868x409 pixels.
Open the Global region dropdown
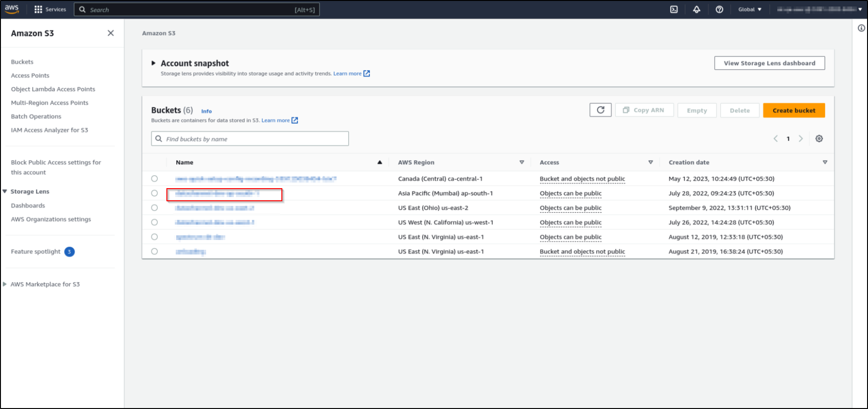coord(750,9)
